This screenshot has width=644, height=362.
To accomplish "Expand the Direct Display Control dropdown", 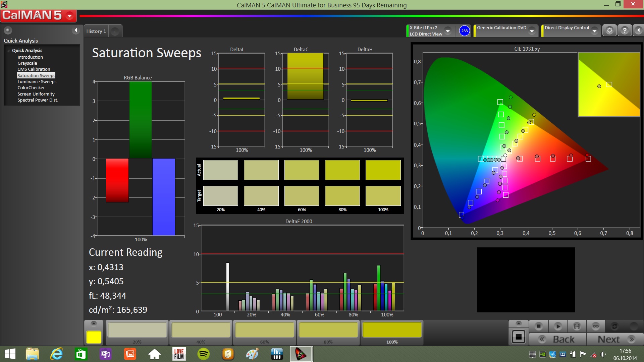I will coord(594,31).
